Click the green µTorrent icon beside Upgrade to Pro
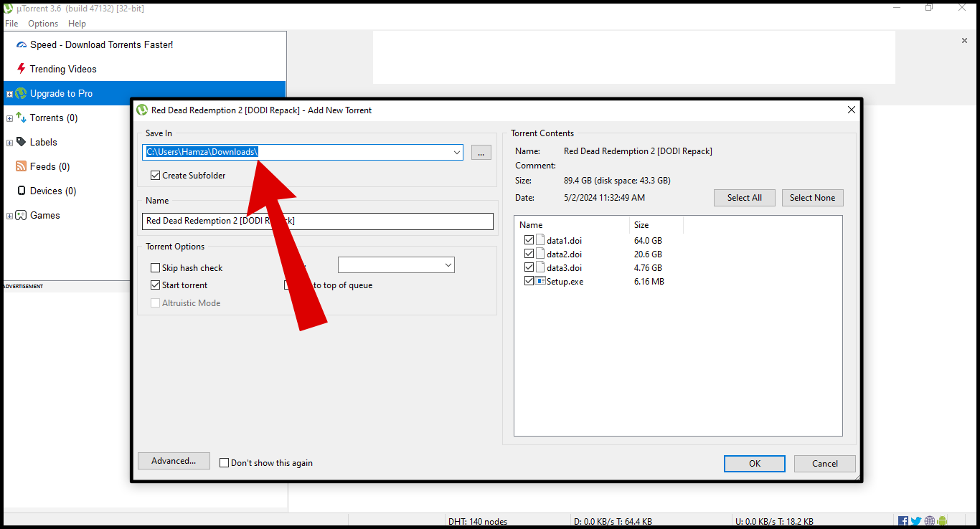This screenshot has width=980, height=529. (21, 93)
